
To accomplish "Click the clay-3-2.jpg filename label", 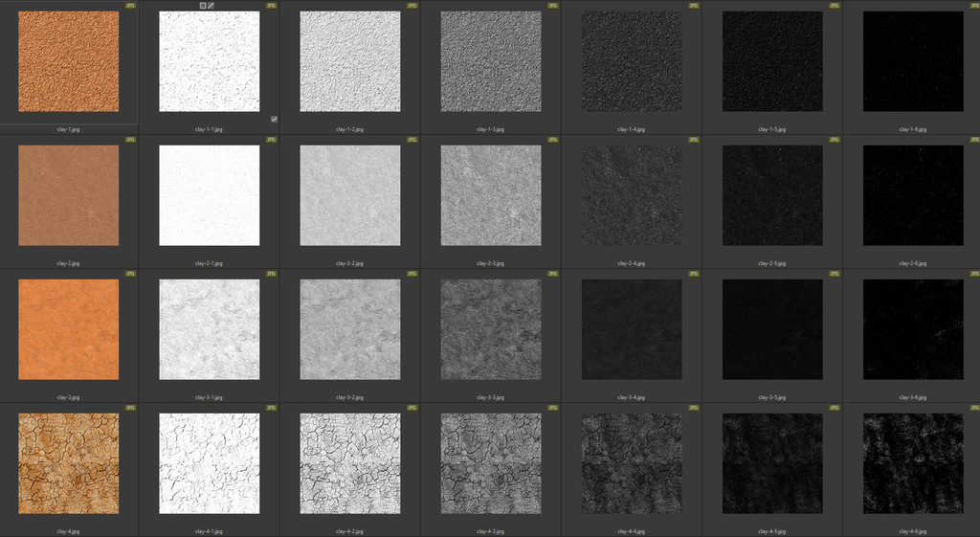I will pyautogui.click(x=350, y=397).
